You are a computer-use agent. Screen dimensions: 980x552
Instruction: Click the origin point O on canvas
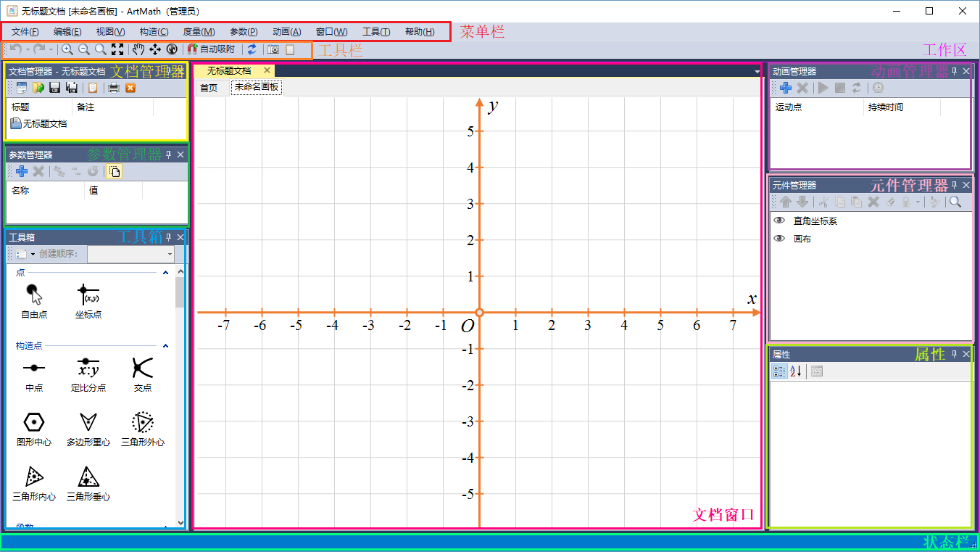point(479,313)
